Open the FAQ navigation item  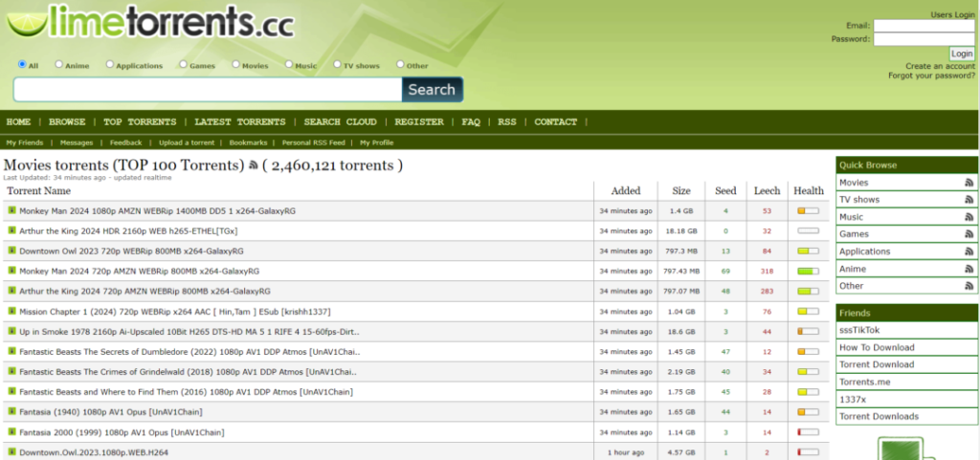(x=471, y=122)
